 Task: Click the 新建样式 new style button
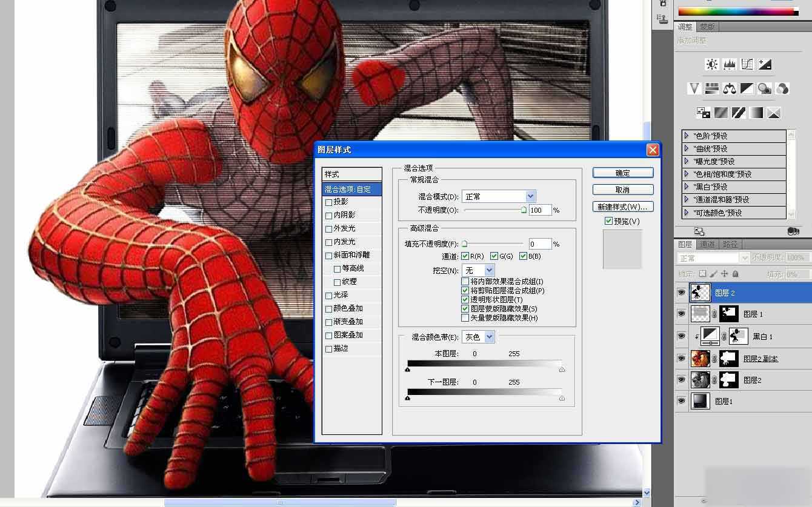pos(623,206)
